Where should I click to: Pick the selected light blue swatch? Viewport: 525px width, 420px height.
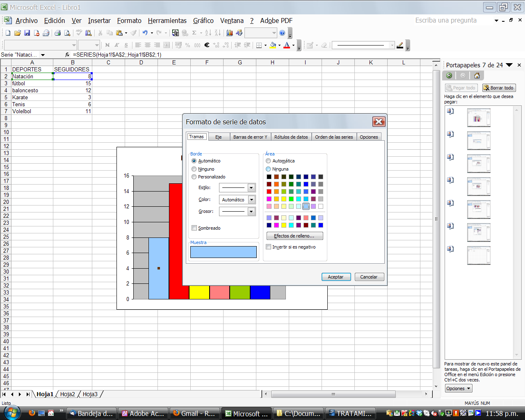click(x=306, y=206)
